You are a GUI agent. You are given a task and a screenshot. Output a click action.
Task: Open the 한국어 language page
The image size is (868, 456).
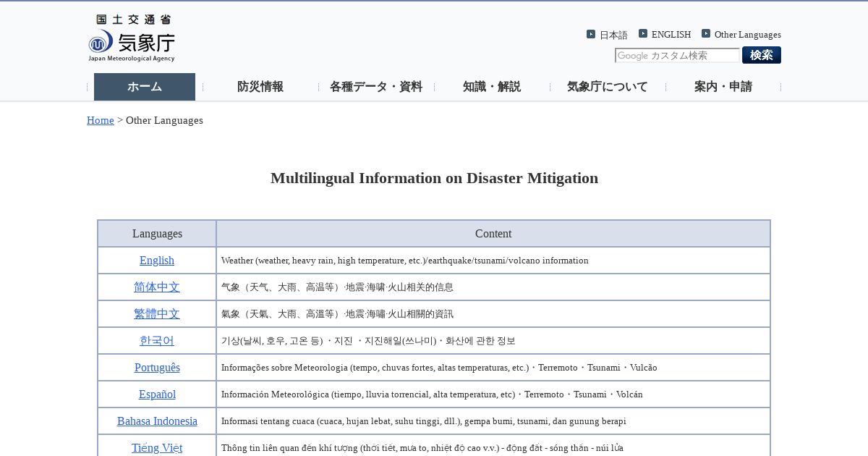(x=157, y=341)
